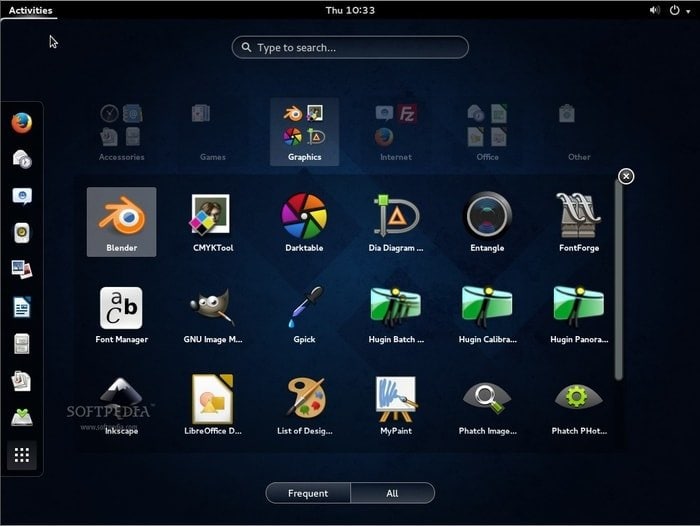
Task: Launch Phatch Photo batch processor
Action: (x=579, y=405)
